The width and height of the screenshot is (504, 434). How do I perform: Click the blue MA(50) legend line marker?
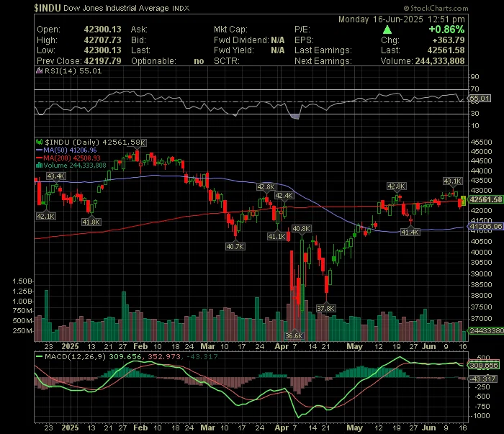pos(39,150)
